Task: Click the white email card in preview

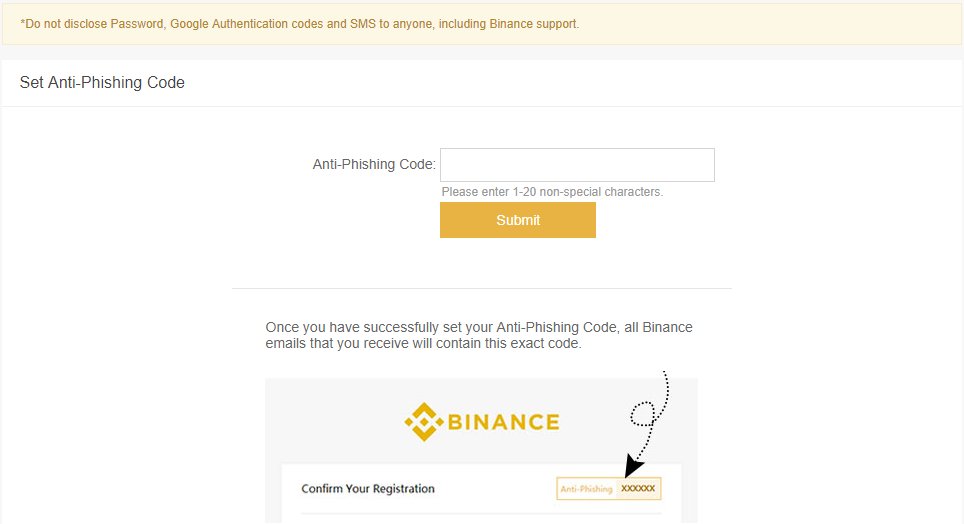Action: tap(481, 493)
